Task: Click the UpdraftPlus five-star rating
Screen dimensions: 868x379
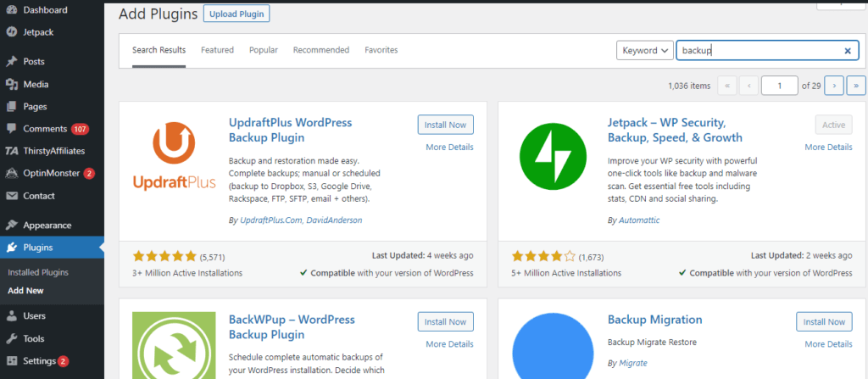Action: [164, 256]
